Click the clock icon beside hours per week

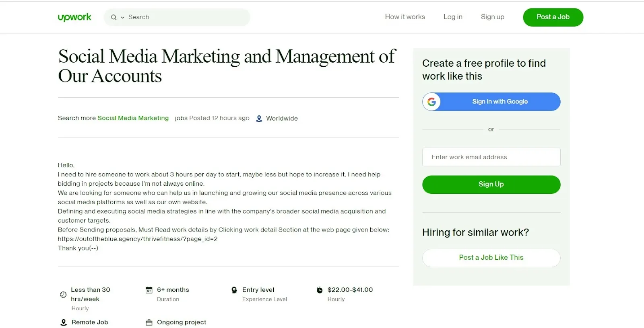(63, 294)
